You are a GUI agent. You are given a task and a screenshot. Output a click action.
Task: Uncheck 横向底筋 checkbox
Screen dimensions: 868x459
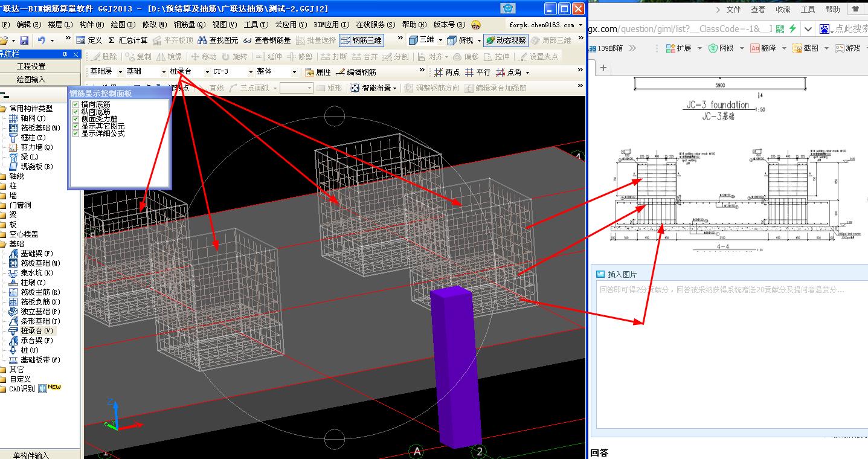(76, 104)
